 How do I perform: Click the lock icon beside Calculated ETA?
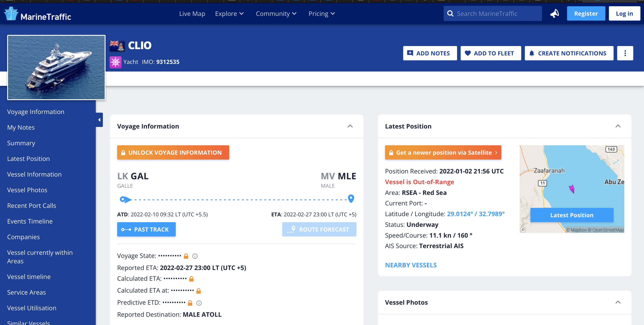(x=191, y=279)
